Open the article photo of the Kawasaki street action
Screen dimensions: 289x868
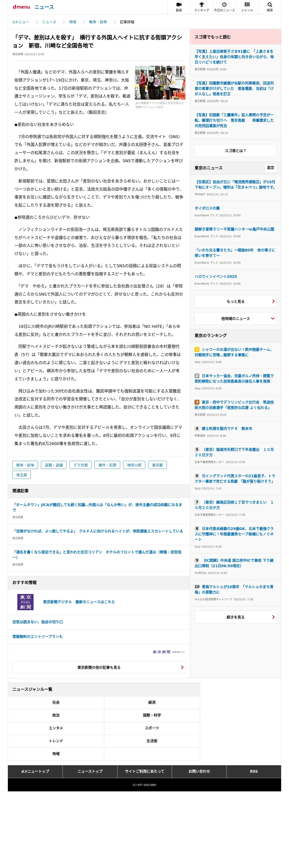click(x=160, y=82)
